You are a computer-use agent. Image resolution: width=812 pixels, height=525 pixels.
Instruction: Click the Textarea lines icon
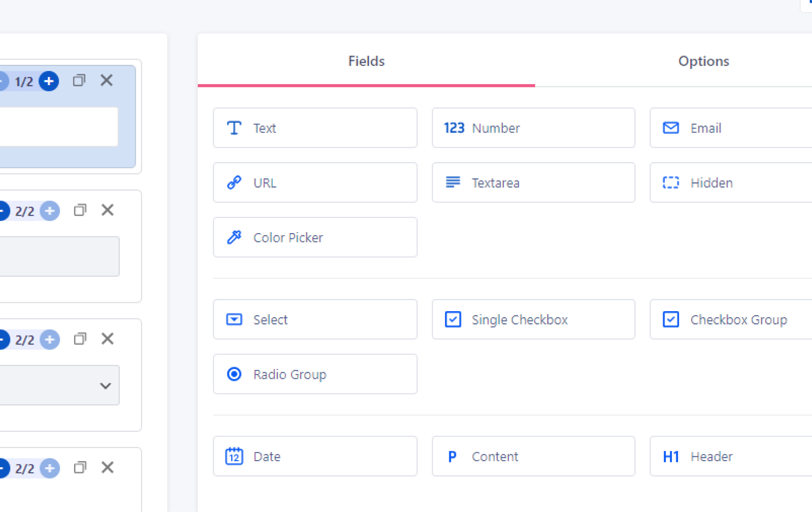coord(453,182)
